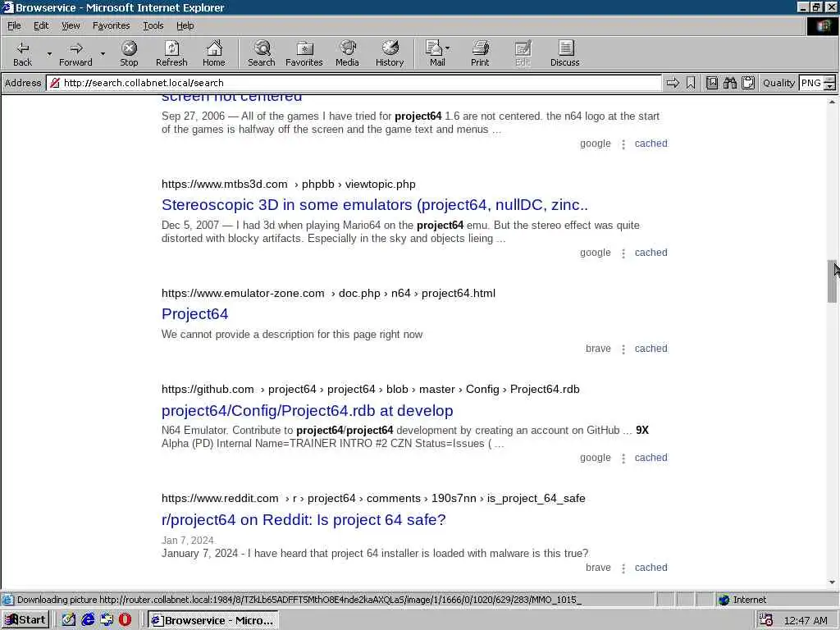Click google source for mtbs3d result
Screen dimensions: 840x630
tap(596, 253)
